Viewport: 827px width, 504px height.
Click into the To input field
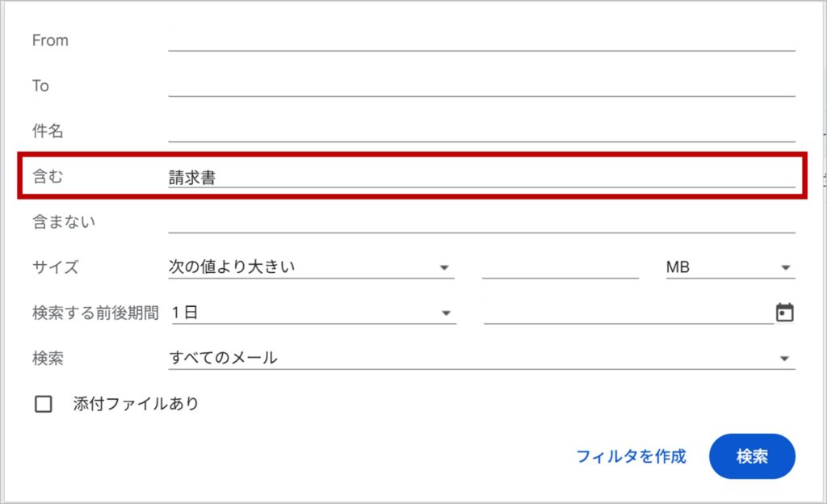pyautogui.click(x=481, y=86)
